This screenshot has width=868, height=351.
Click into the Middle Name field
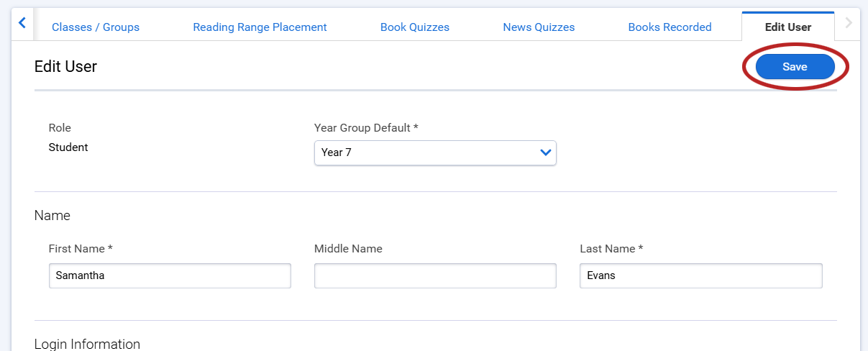coord(435,275)
